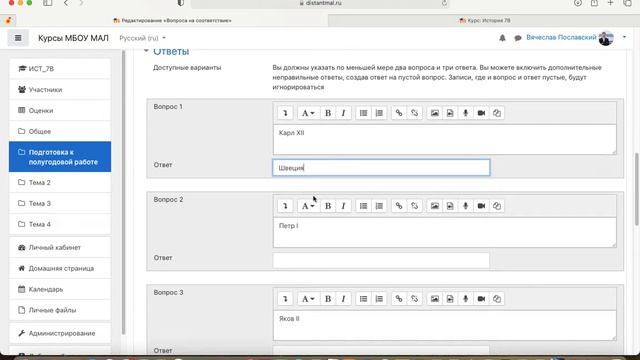Open Администрирование in sidebar
This screenshot has width=640, height=360.
click(x=60, y=333)
